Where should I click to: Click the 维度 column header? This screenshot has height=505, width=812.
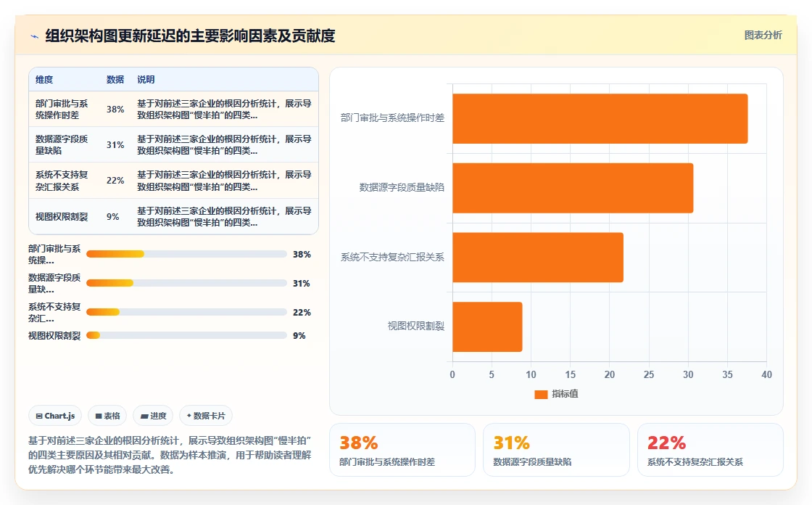tap(44, 79)
